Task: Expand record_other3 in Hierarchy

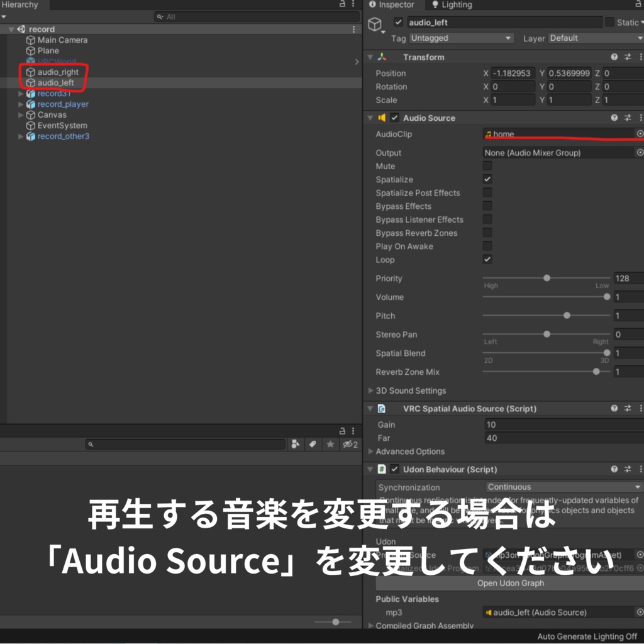Action: 21,136
